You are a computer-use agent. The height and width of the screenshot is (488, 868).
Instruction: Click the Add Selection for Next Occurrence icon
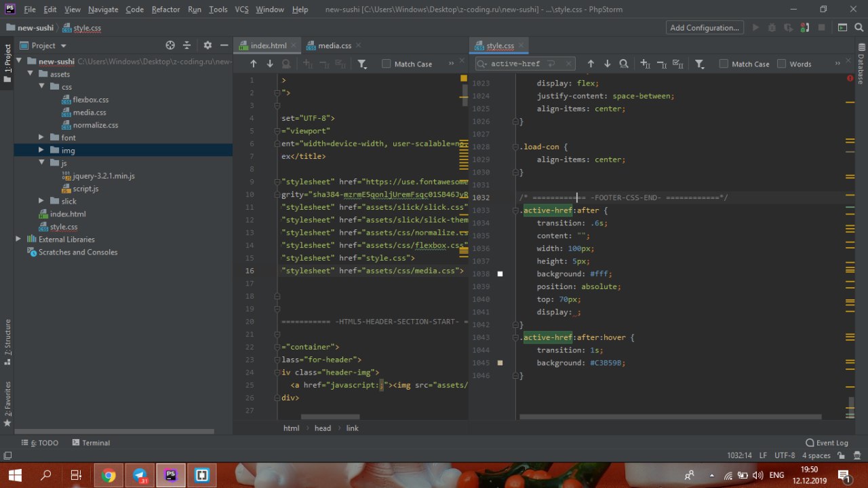pyautogui.click(x=645, y=64)
